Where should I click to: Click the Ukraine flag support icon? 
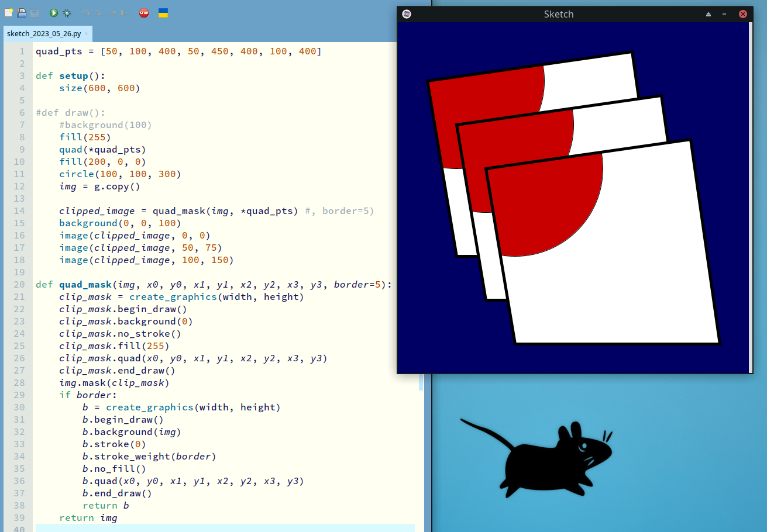(164, 13)
